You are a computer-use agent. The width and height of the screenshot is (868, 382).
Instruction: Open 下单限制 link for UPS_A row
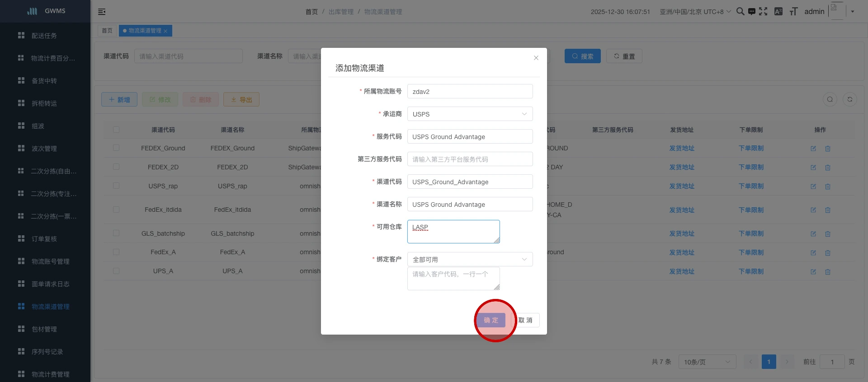[751, 271]
